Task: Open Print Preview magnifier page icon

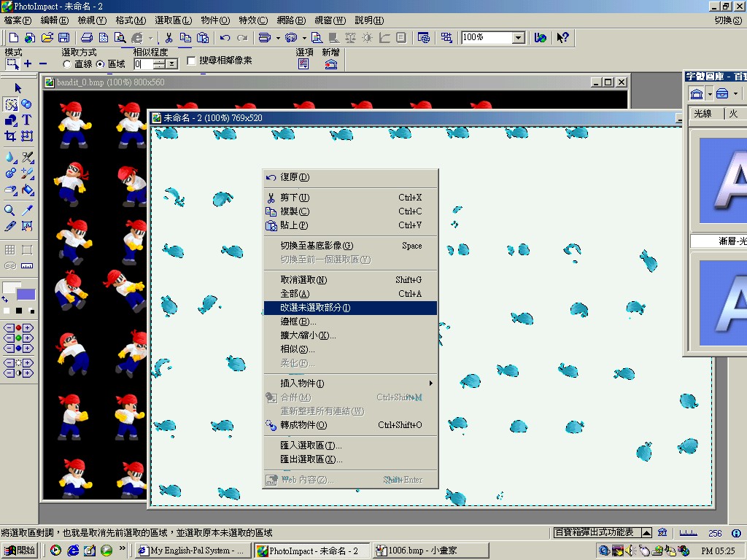Action: [120, 38]
